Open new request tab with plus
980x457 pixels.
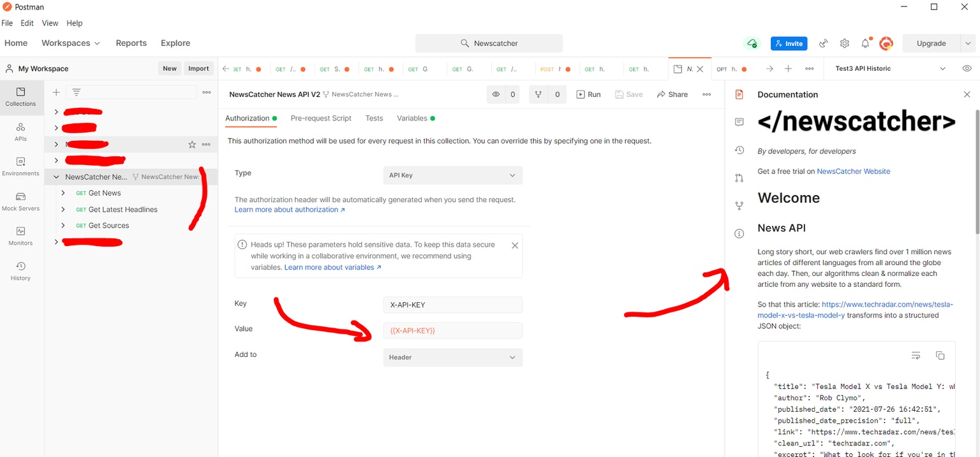click(789, 69)
